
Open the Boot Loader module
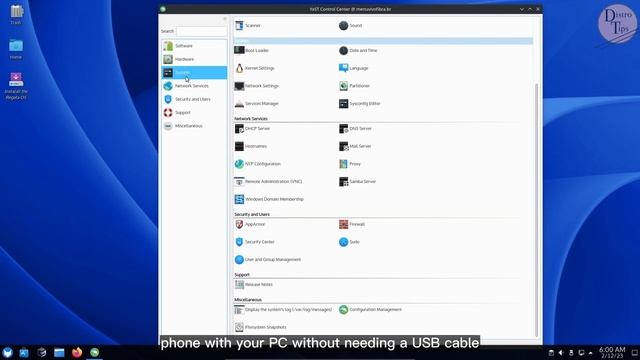(x=252, y=50)
